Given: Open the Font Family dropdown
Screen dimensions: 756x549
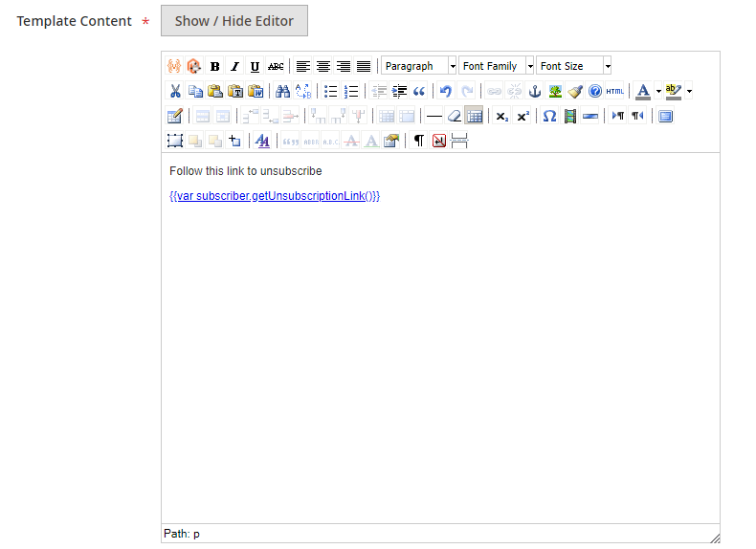Looking at the screenshot, I should pyautogui.click(x=496, y=66).
